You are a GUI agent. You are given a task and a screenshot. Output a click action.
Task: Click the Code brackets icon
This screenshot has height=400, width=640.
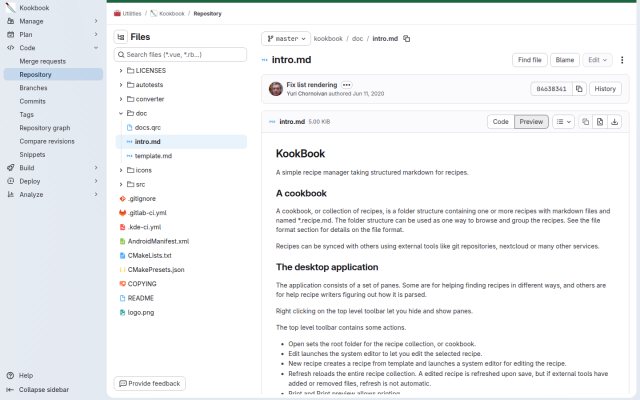(11, 48)
